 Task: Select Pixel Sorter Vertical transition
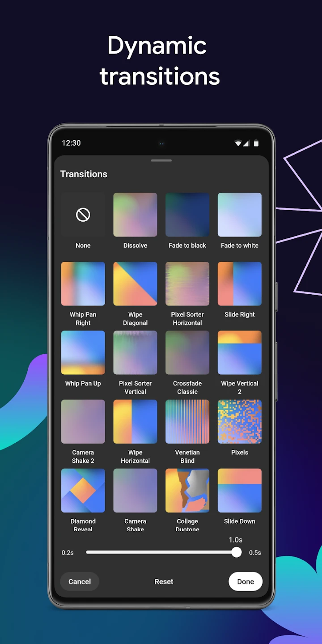135,353
